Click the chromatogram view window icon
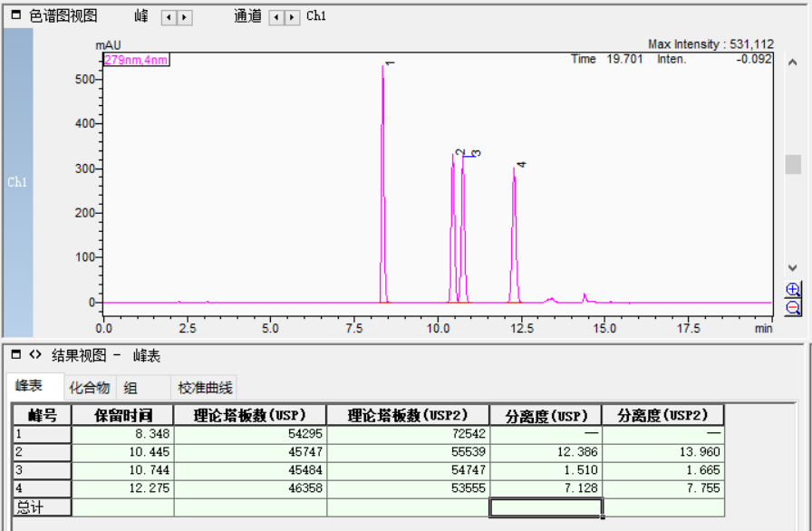The height and width of the screenshot is (531, 812). [x=15, y=16]
